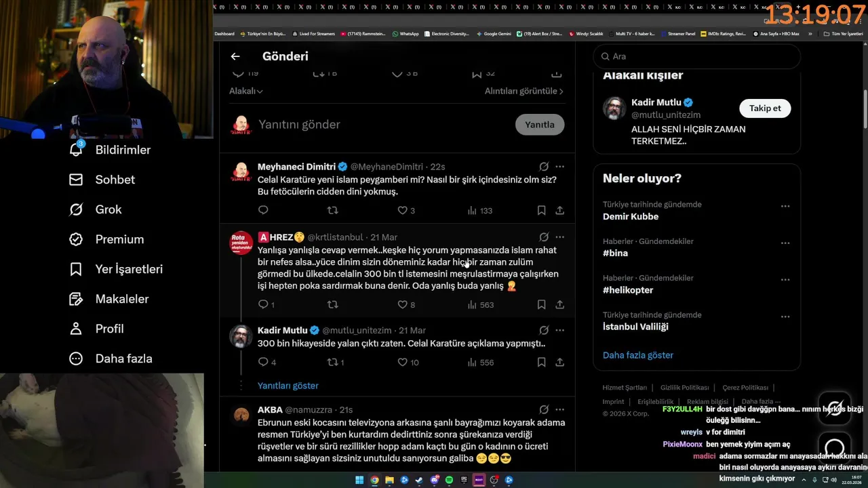Expand Daha fazla menu in sidebar
Screen dimensions: 868x488
point(111,359)
